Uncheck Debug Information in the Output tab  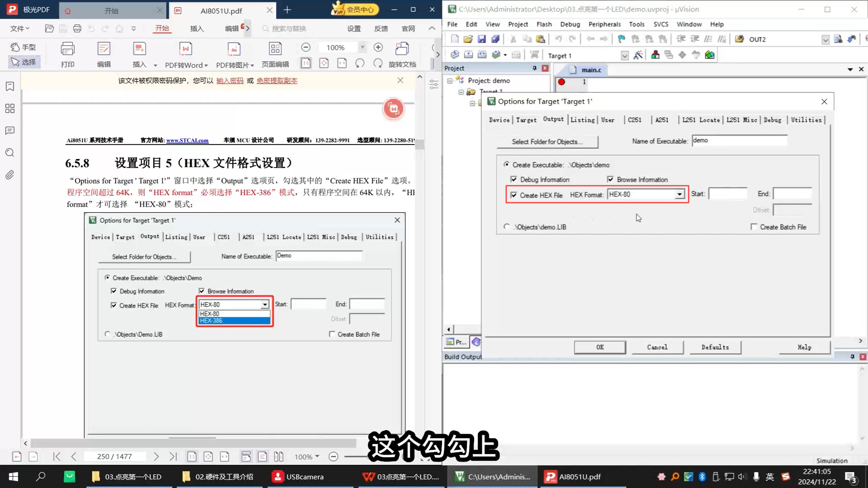(514, 179)
